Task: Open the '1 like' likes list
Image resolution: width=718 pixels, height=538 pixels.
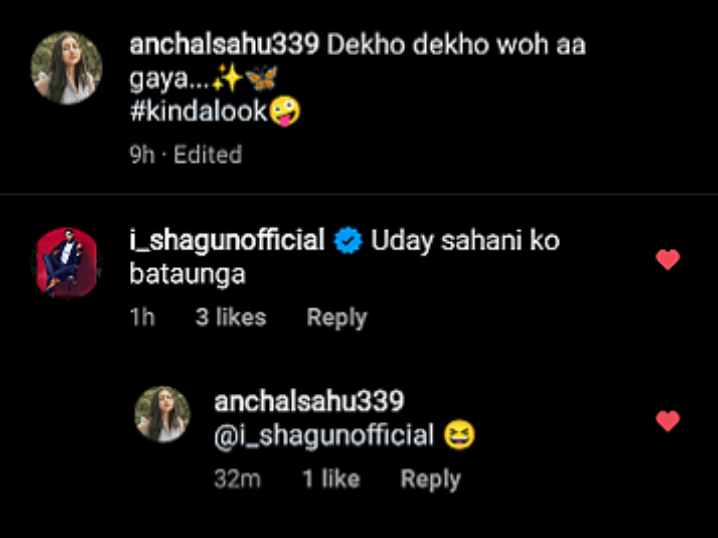Action: (x=332, y=479)
